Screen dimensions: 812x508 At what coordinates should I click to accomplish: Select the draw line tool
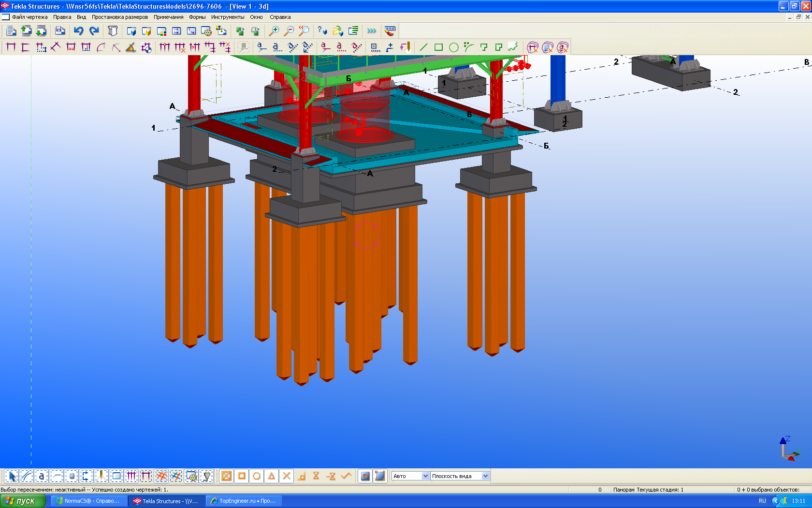(x=423, y=47)
